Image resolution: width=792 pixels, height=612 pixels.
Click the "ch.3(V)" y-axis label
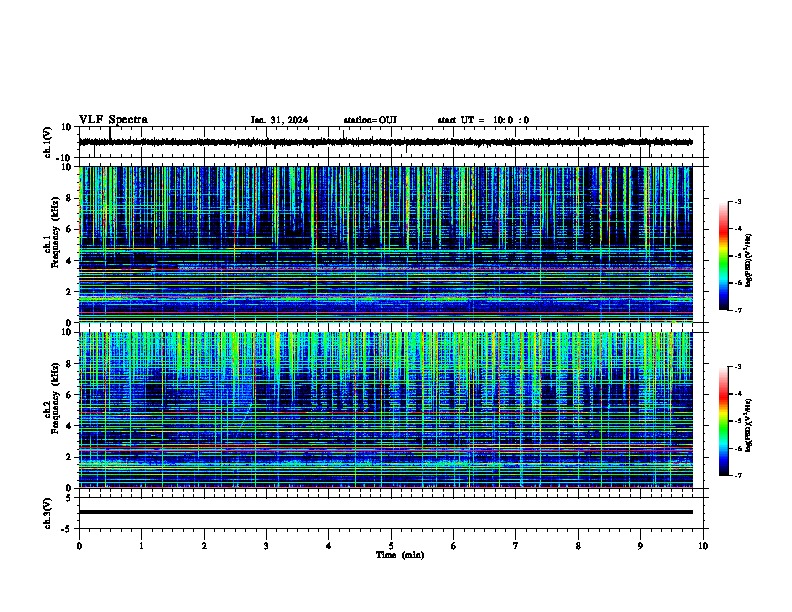point(48,513)
